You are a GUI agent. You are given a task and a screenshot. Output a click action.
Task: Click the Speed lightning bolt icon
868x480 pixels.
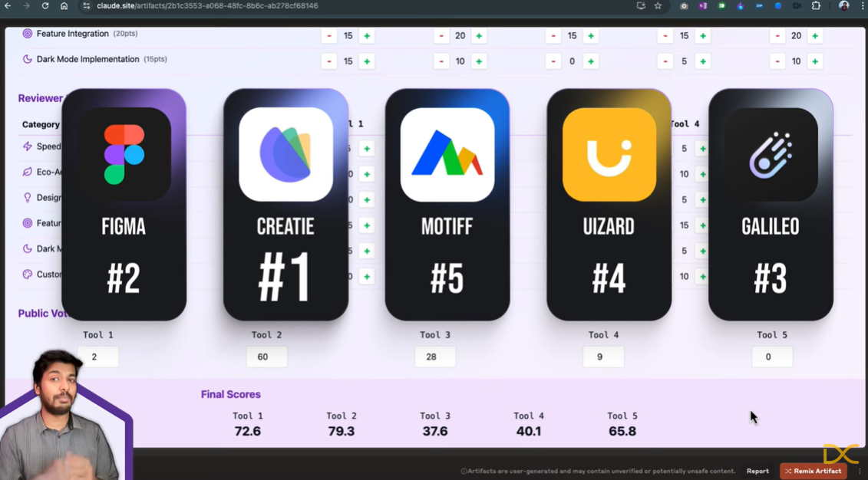point(27,146)
